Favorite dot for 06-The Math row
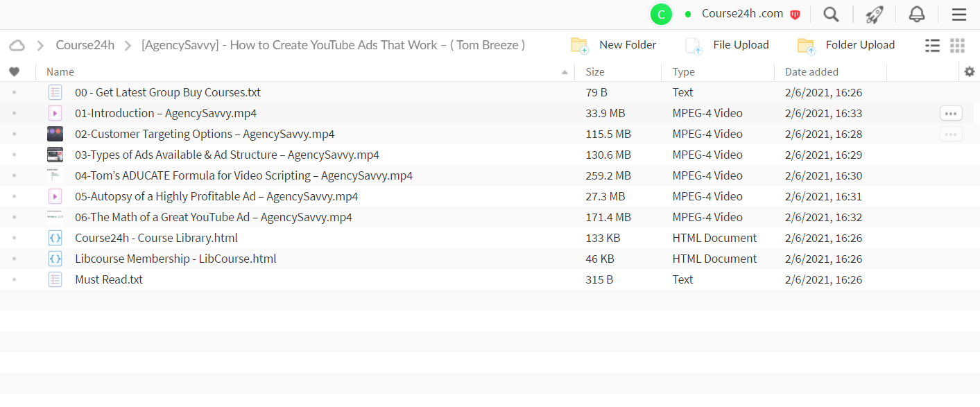980x407 pixels. pyautogui.click(x=14, y=217)
